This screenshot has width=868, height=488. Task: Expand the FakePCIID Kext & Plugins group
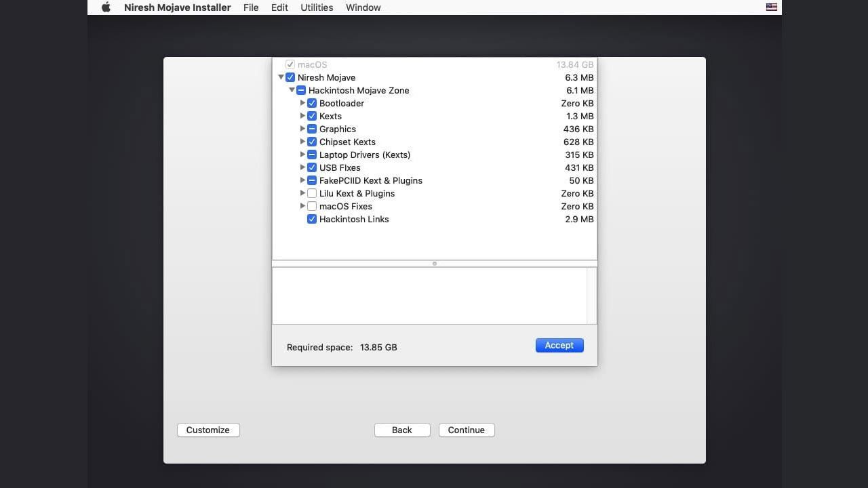coord(302,180)
